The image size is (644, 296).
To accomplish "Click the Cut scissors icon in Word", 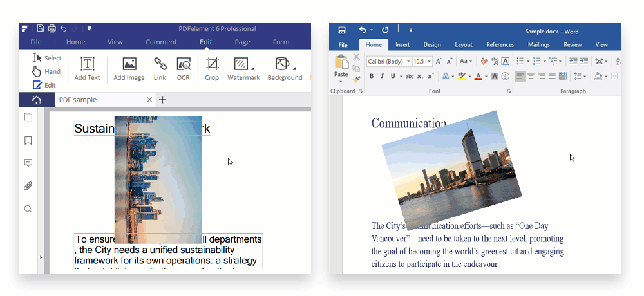I will 356,57.
